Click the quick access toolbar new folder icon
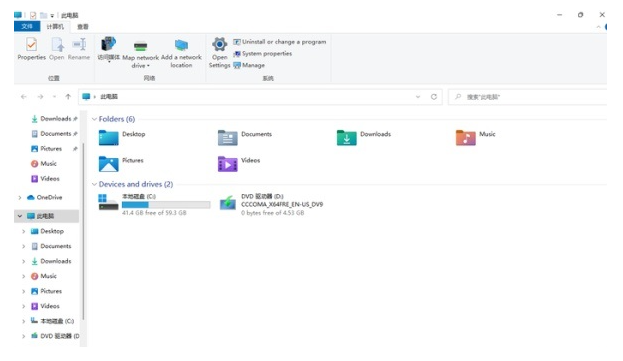 43,15
